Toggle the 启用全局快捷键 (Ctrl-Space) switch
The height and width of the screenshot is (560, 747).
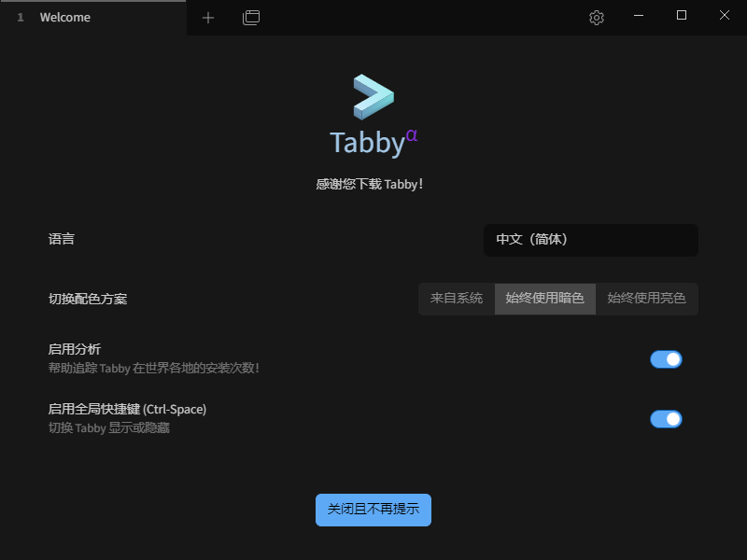click(666, 419)
